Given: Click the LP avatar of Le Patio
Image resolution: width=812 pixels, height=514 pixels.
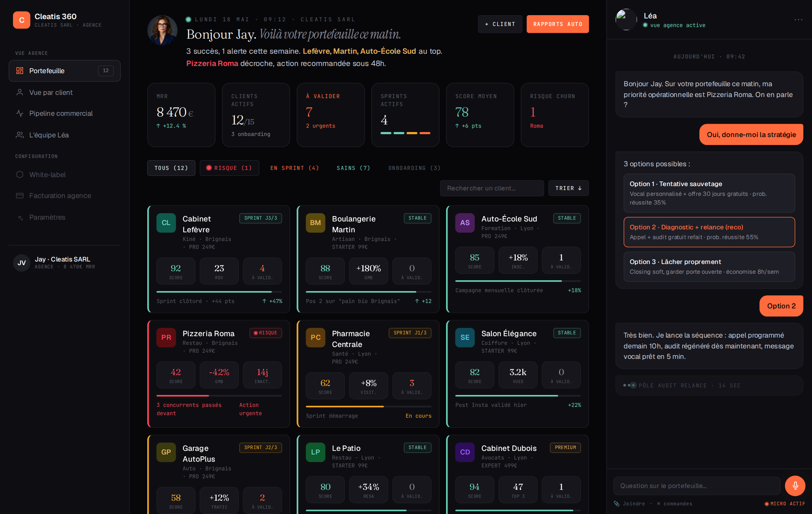Looking at the screenshot, I should click(315, 452).
